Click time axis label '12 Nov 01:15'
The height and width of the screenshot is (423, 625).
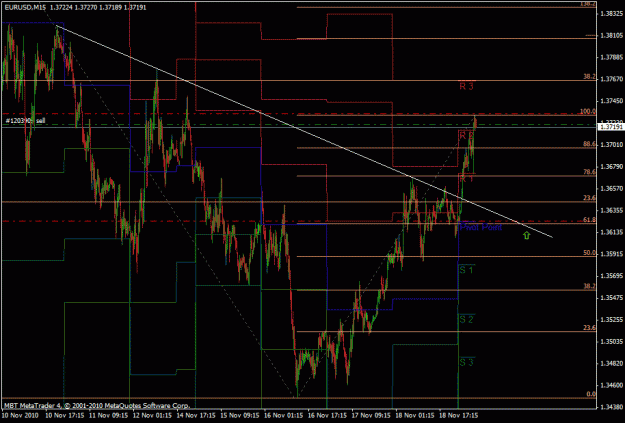[x=151, y=415]
